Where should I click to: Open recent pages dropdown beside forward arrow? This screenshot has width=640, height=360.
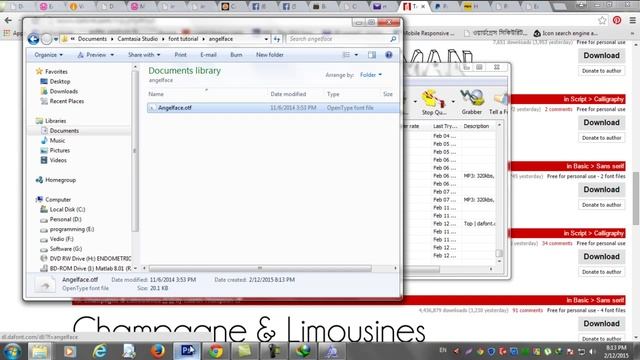coord(56,39)
